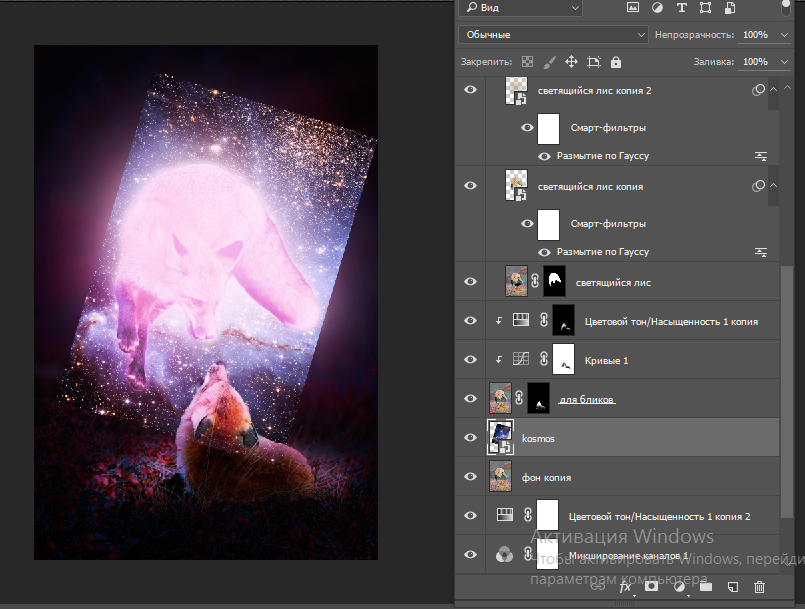Filter layers by smart objects
The height and width of the screenshot is (609, 805).
point(730,7)
